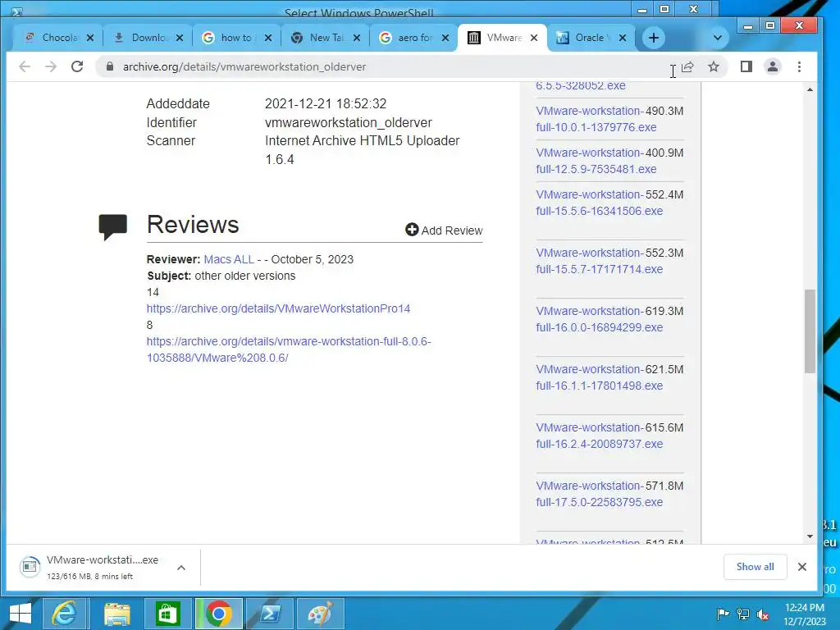Click Show all downloads button
This screenshot has width=840, height=630.
[x=755, y=567]
